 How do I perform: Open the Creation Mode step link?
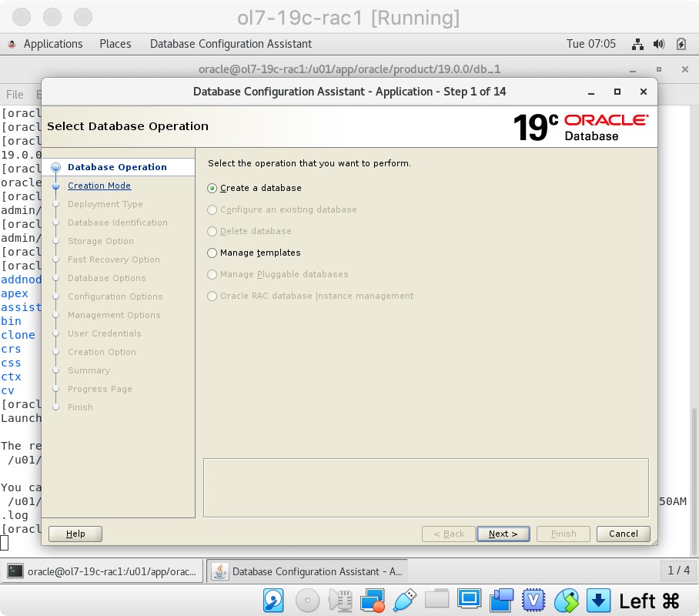coord(99,186)
